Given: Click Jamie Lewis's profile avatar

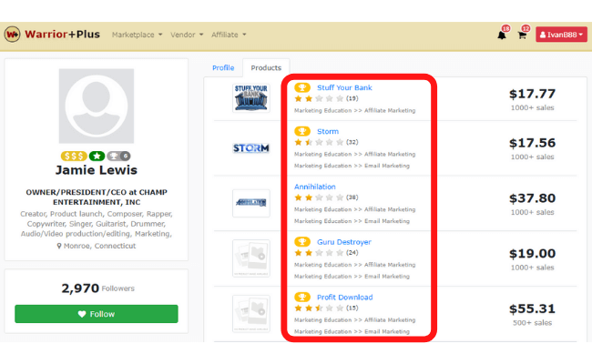Looking at the screenshot, I should click(97, 106).
